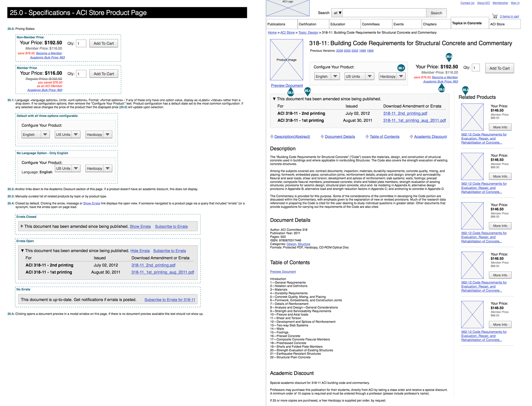Click arrow icon beside Table of Contents anchor
The image size is (532, 406).
pos(367,137)
